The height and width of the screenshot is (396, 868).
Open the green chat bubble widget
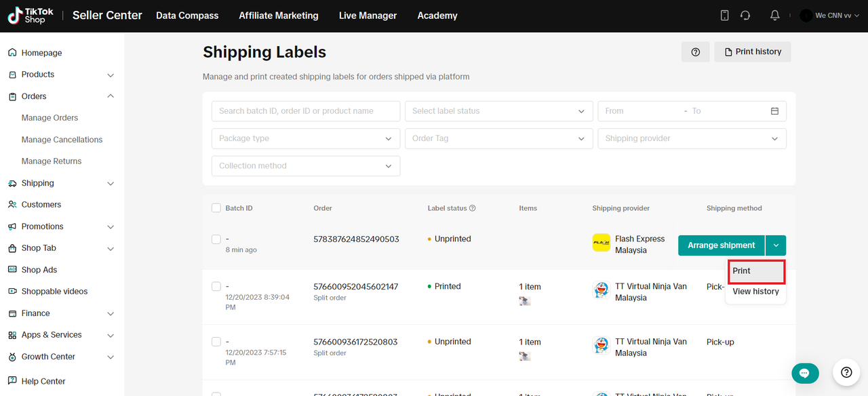(x=805, y=373)
